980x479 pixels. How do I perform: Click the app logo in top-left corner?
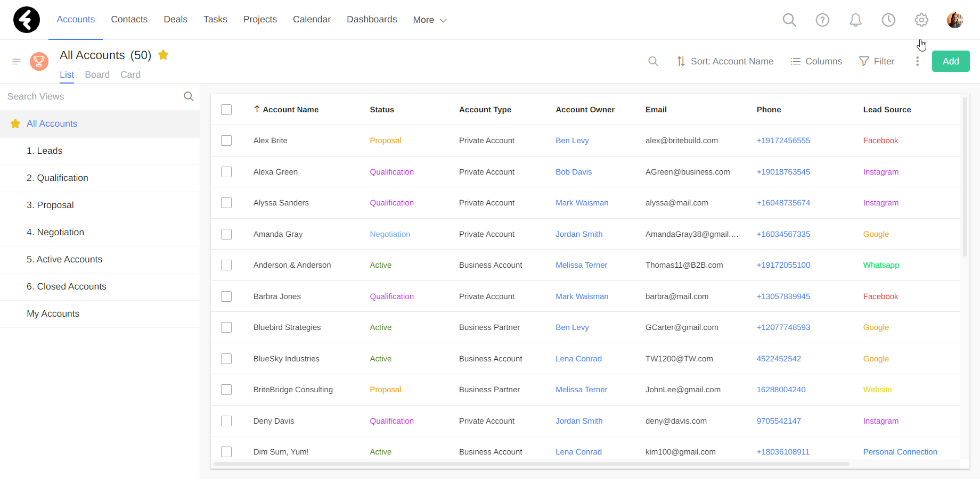[x=27, y=20]
